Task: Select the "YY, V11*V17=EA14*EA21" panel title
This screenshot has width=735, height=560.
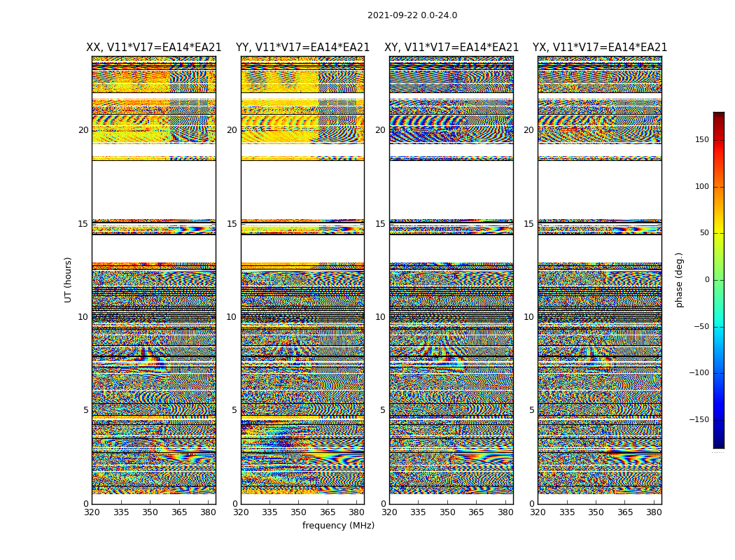Action: point(303,48)
